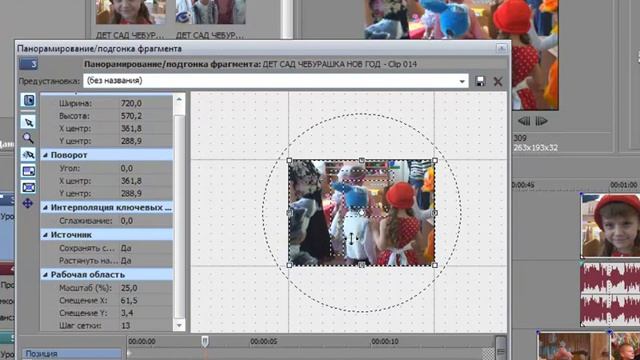Viewport: 640px width, 360px height.
Task: Click the blue event chain button numbered 3
Action: click(x=29, y=64)
